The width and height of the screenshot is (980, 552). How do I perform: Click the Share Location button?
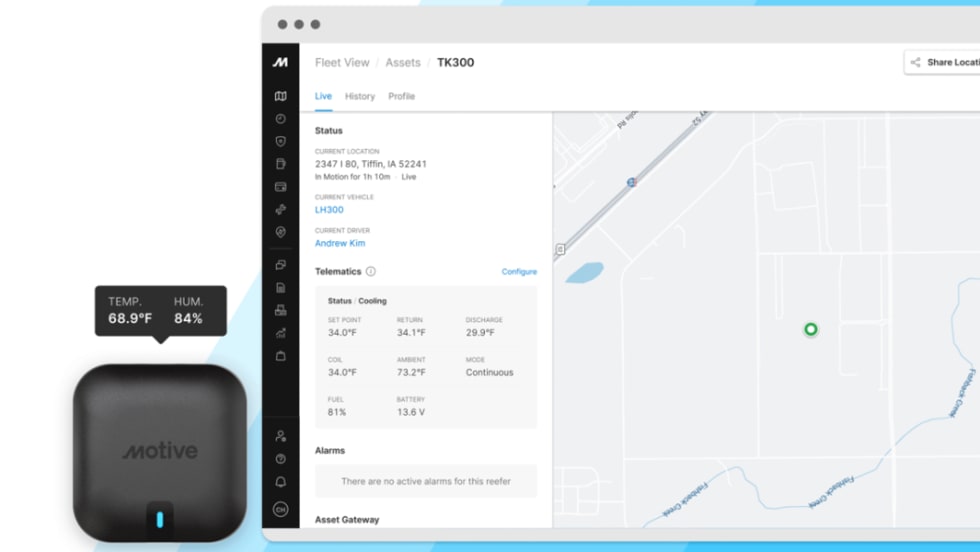click(x=944, y=62)
